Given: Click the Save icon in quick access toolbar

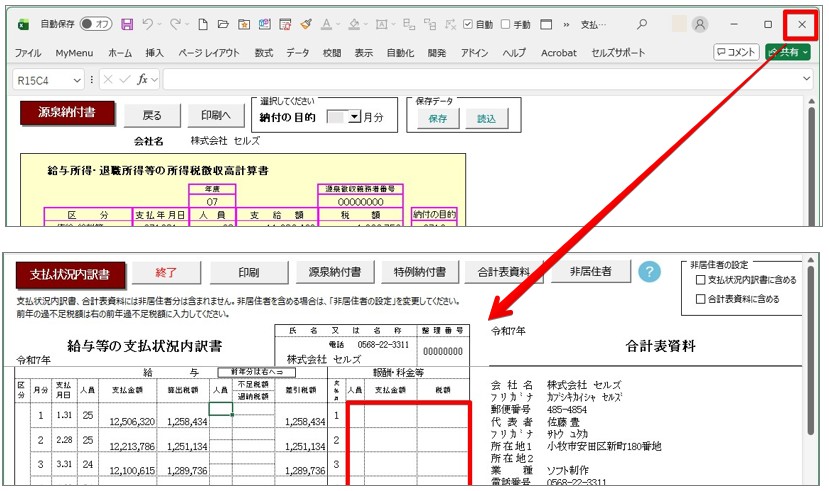Looking at the screenshot, I should coord(126,24).
